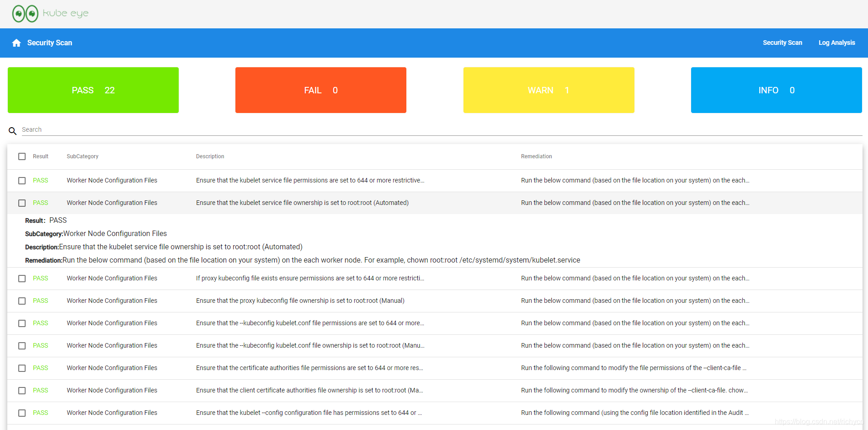This screenshot has height=430, width=868.
Task: Toggle the select-all checkbox in table header
Action: pyautogui.click(x=22, y=156)
